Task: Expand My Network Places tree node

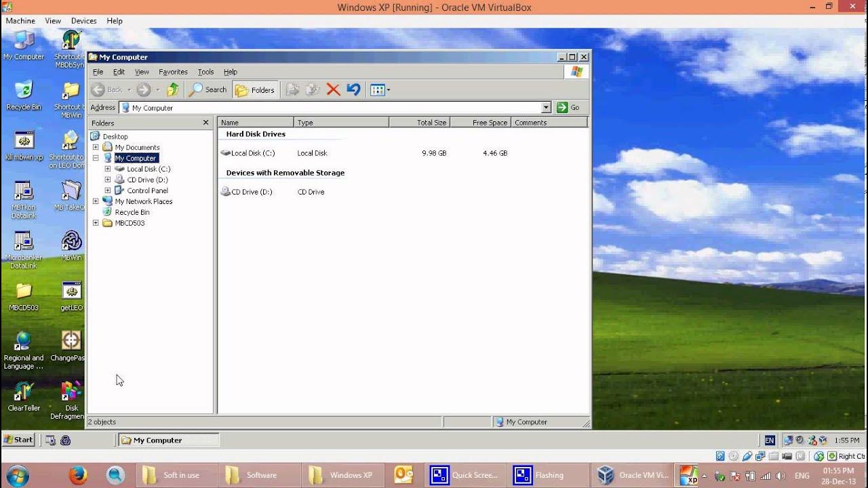Action: pyautogui.click(x=96, y=201)
